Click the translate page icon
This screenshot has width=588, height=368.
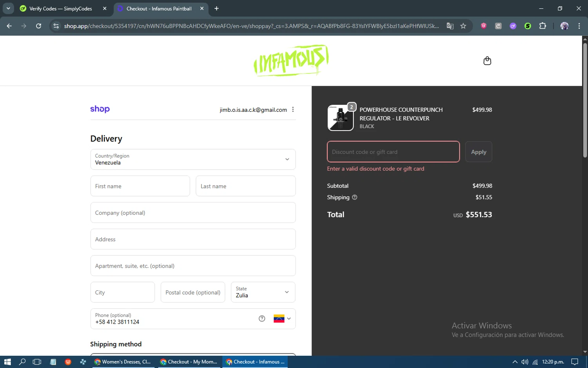coord(450,26)
